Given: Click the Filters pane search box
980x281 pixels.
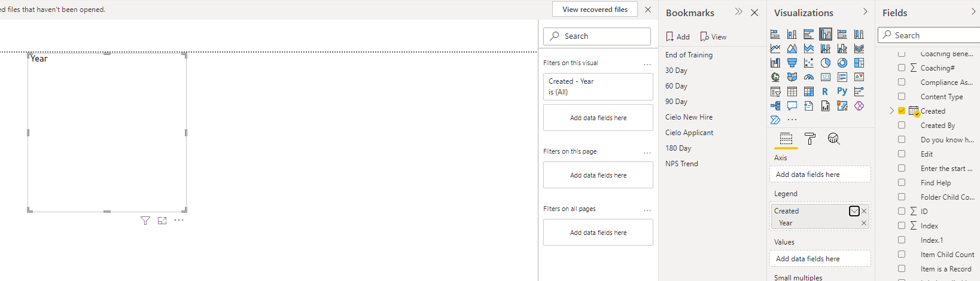Looking at the screenshot, I should (x=597, y=36).
